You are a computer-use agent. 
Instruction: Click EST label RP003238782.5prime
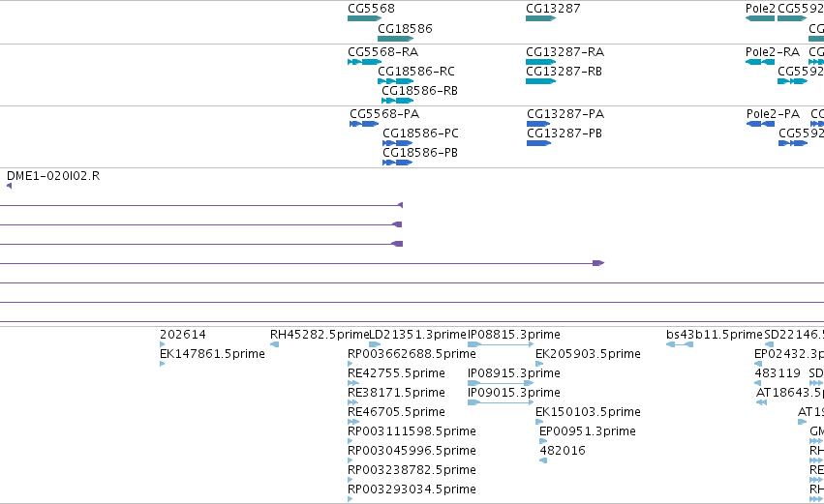pos(412,470)
